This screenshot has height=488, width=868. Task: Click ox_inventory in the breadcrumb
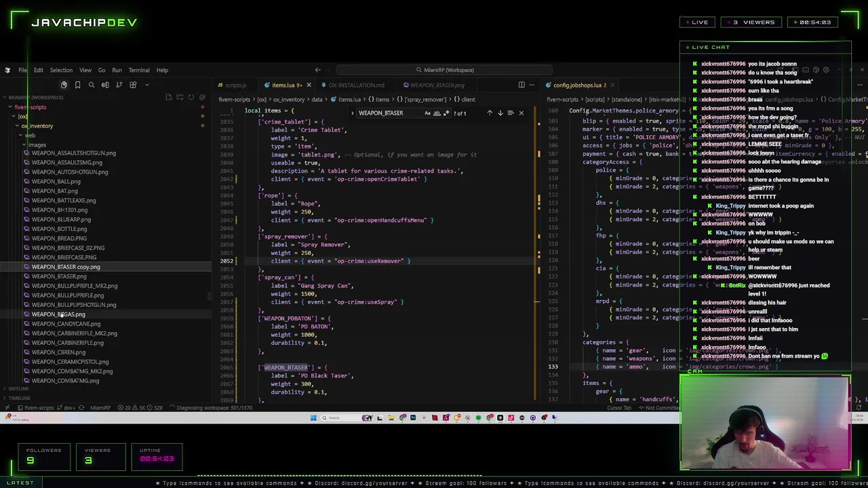[x=289, y=100]
